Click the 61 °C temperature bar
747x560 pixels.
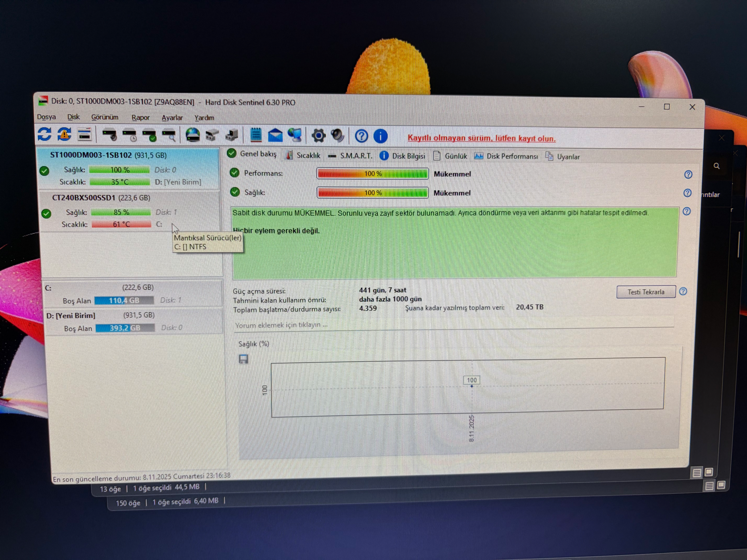[x=121, y=224]
